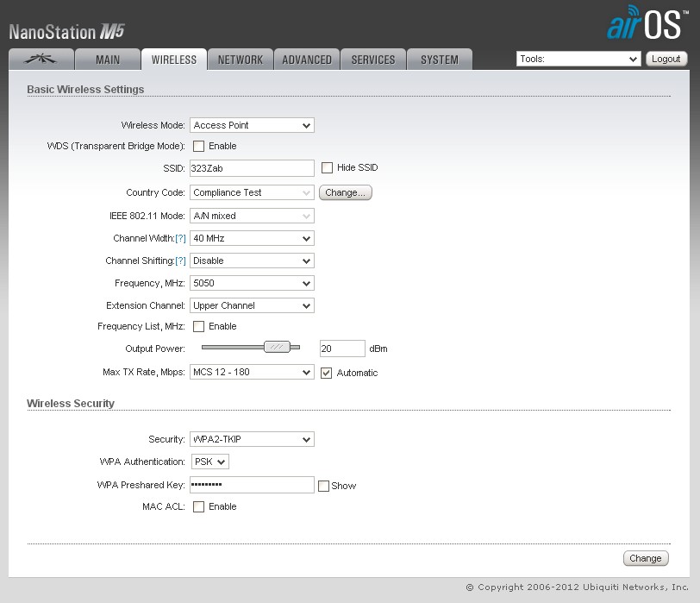Expand the Frequency MHz dropdown
The height and width of the screenshot is (603, 700).
[252, 283]
